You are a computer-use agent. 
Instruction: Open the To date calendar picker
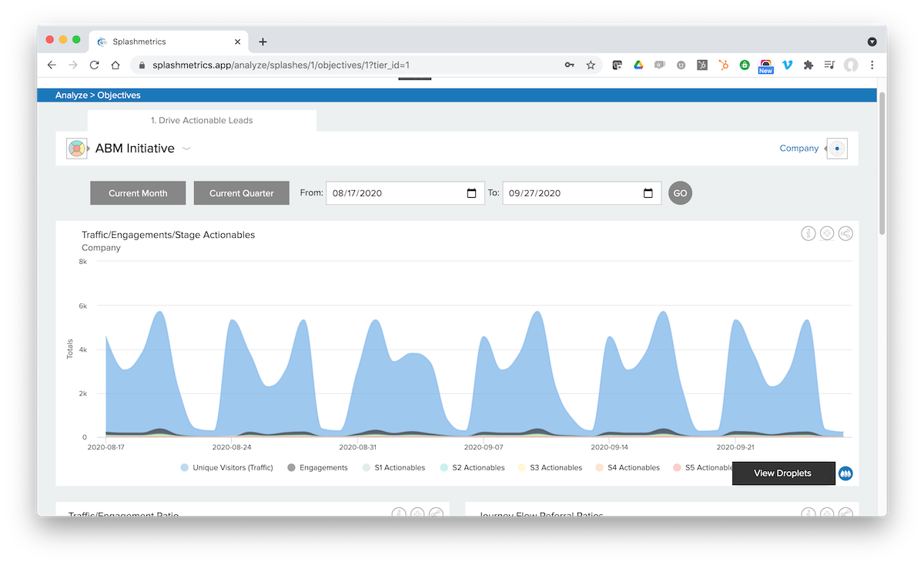coord(648,193)
